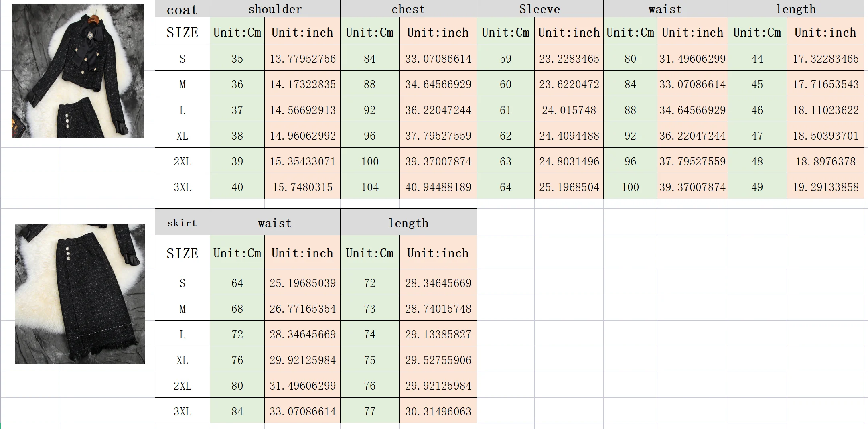Select the black tweed skirt photo

(x=80, y=294)
